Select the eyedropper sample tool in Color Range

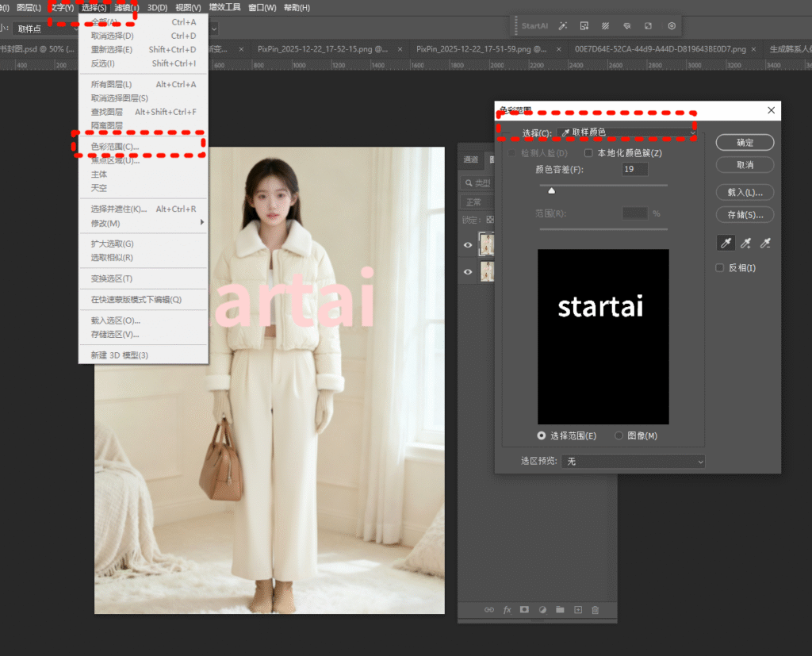[726, 244]
